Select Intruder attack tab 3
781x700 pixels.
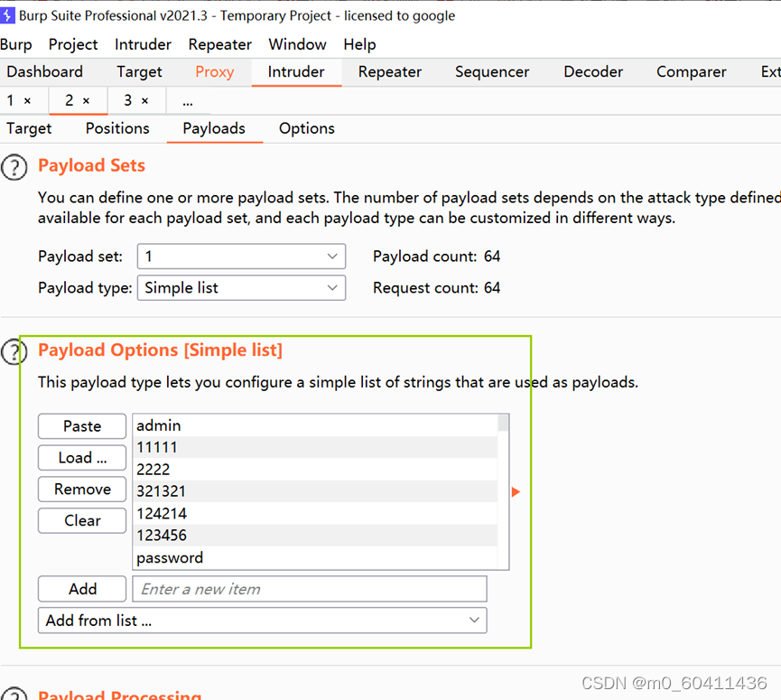coord(128,100)
